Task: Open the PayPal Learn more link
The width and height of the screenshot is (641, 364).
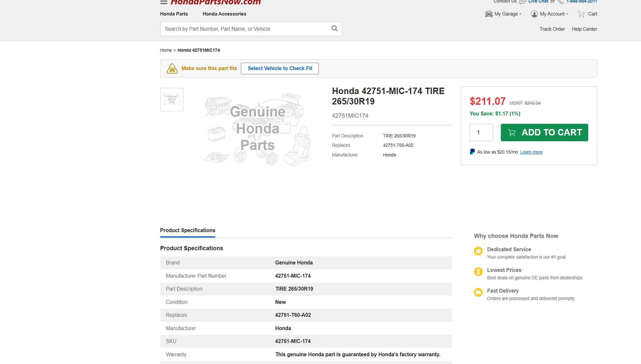Action: coord(531,152)
